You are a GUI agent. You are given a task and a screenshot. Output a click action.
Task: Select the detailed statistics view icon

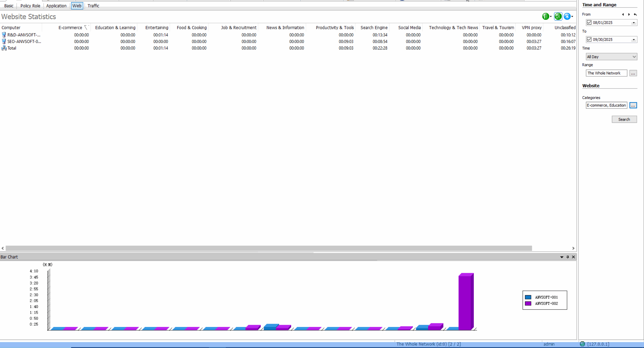[558, 16]
